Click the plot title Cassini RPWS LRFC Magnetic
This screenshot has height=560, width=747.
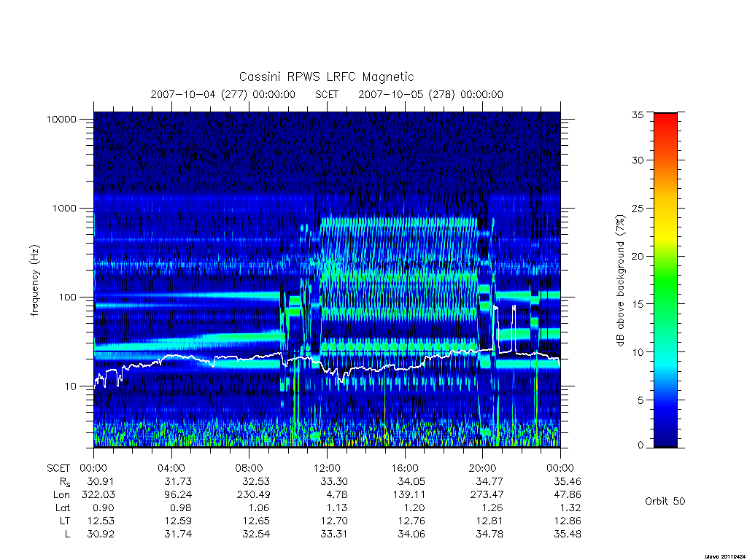[x=326, y=77]
